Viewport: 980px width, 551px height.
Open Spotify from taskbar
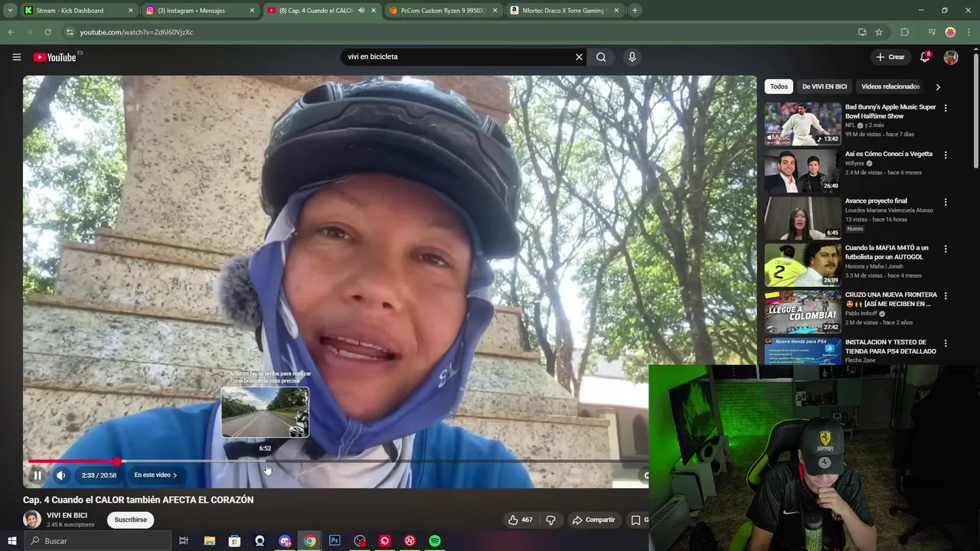[435, 541]
